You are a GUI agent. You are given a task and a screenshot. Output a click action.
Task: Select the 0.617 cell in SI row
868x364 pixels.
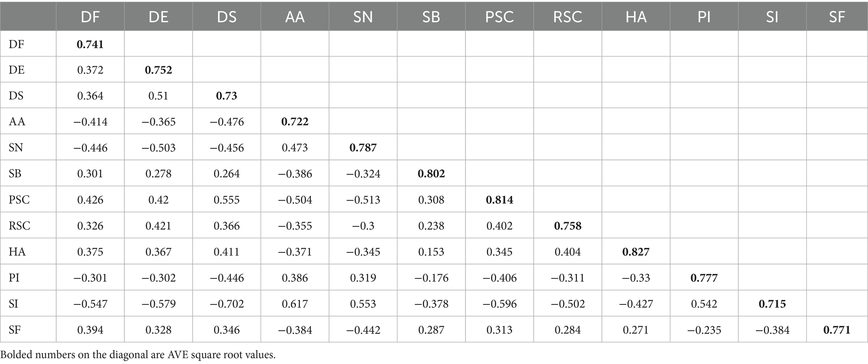[295, 304]
